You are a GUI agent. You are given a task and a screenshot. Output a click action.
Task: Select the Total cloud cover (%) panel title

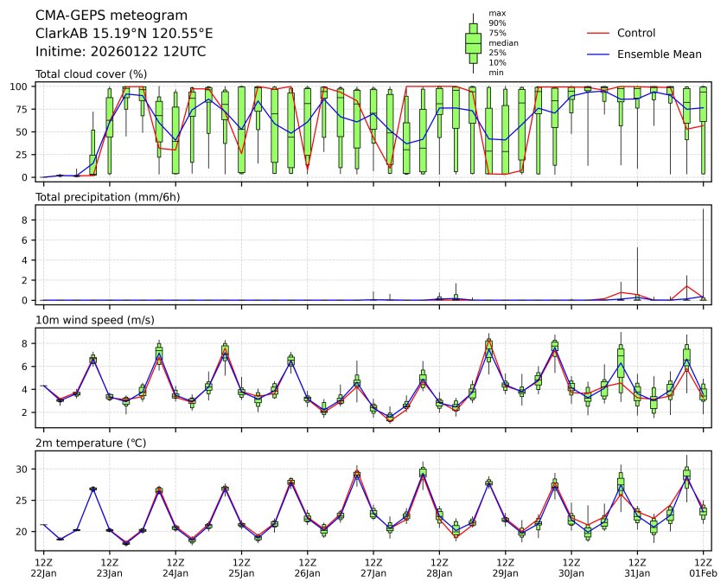point(91,74)
